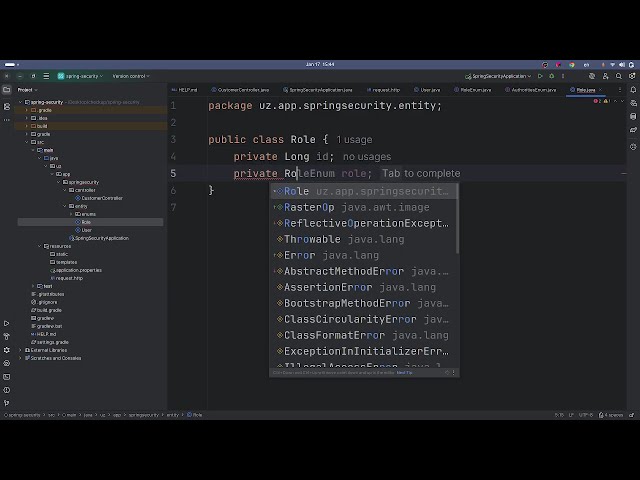The height and width of the screenshot is (480, 640).
Task: Open the Code With Me user icon
Action: tap(605, 76)
